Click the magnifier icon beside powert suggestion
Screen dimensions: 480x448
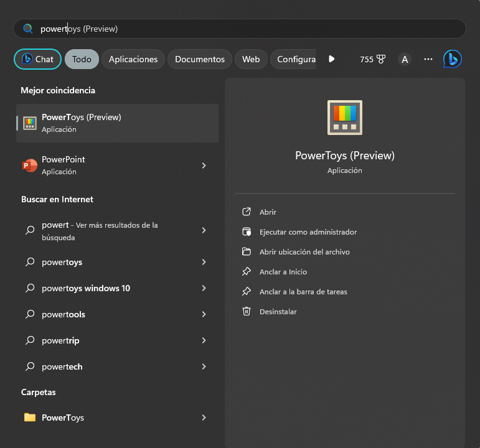30,230
